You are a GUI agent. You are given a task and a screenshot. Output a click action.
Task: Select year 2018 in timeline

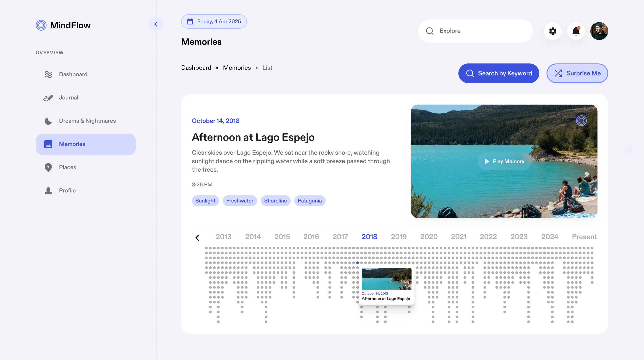(369, 237)
